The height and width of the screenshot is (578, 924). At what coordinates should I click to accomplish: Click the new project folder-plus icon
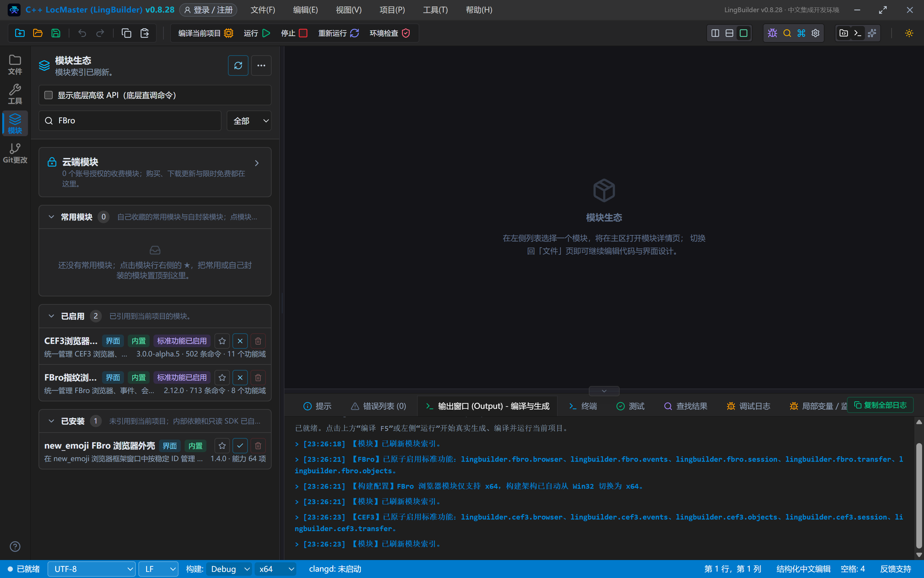point(20,33)
